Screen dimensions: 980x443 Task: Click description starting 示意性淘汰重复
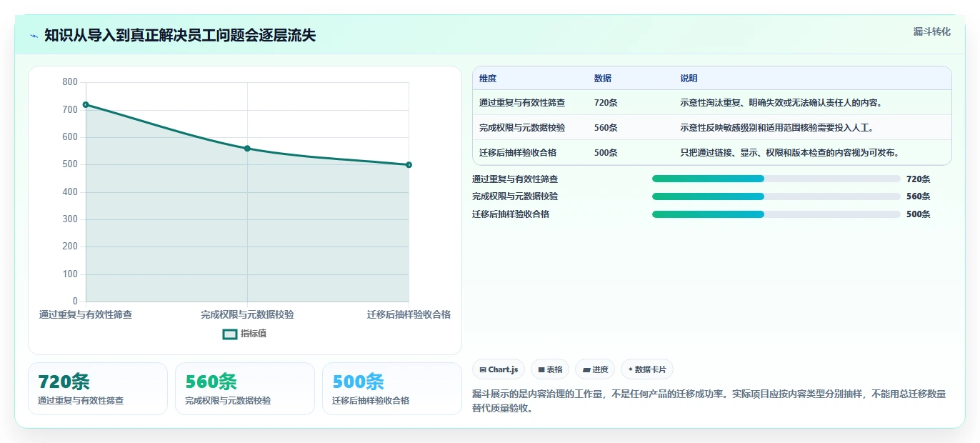click(x=781, y=103)
